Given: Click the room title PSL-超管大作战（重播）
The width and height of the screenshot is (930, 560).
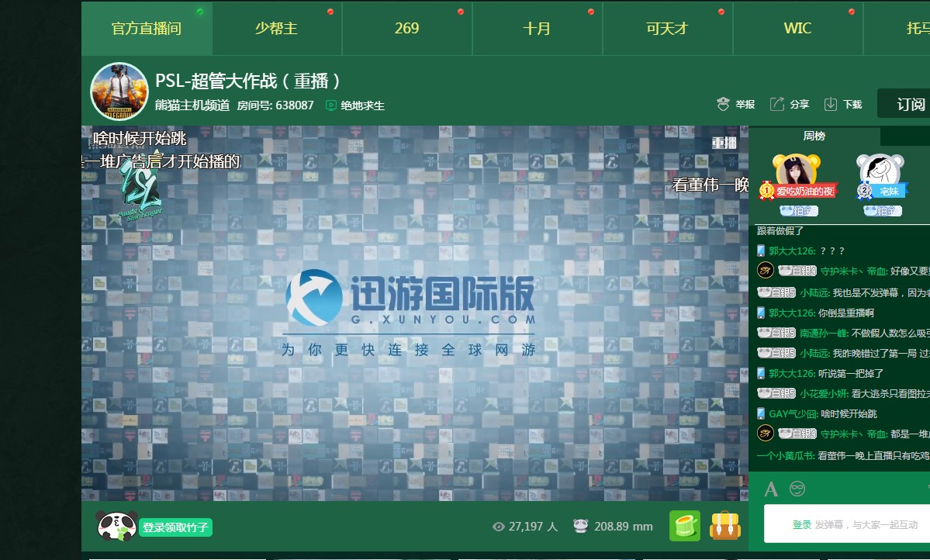Looking at the screenshot, I should [x=248, y=81].
